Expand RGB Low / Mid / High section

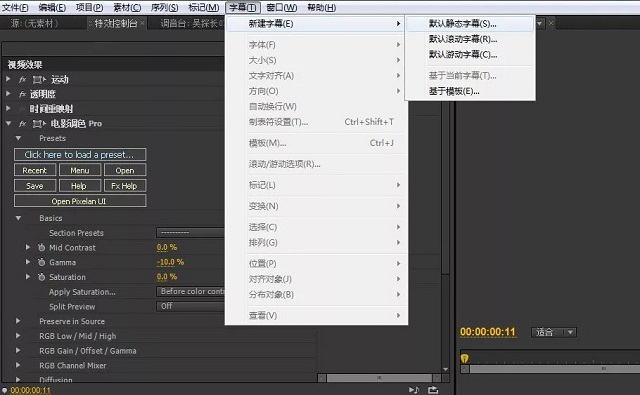[x=18, y=335]
